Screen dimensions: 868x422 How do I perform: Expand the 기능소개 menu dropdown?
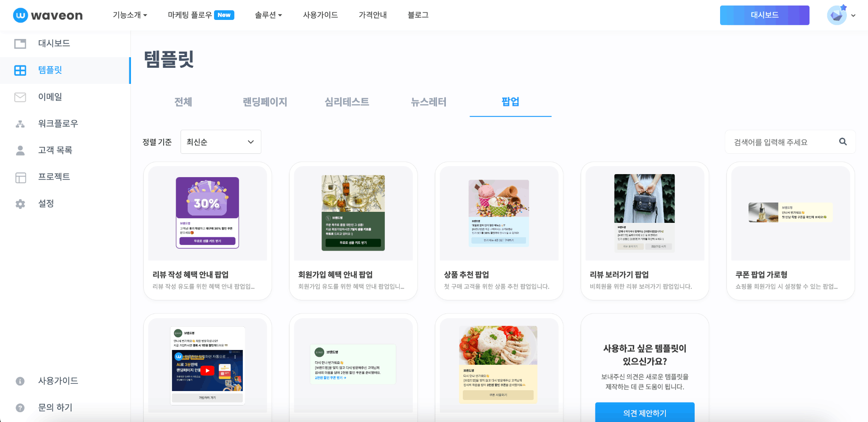(130, 15)
